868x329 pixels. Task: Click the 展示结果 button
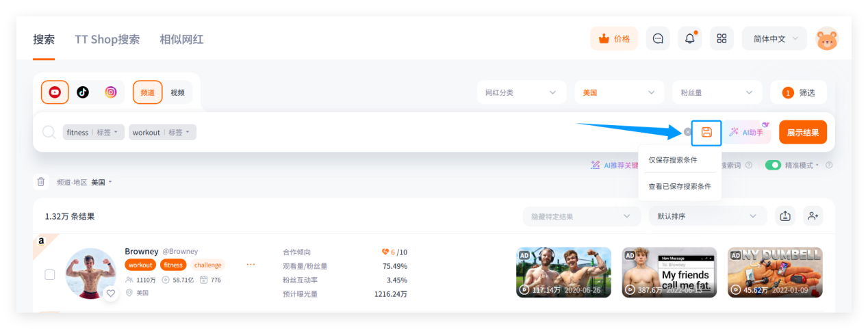click(x=802, y=133)
